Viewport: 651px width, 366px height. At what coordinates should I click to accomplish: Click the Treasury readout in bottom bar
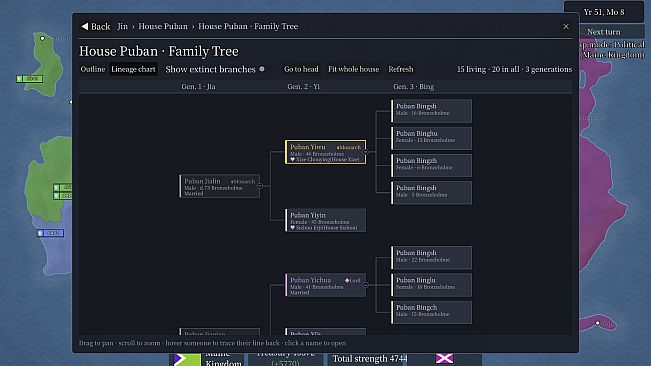pyautogui.click(x=285, y=359)
